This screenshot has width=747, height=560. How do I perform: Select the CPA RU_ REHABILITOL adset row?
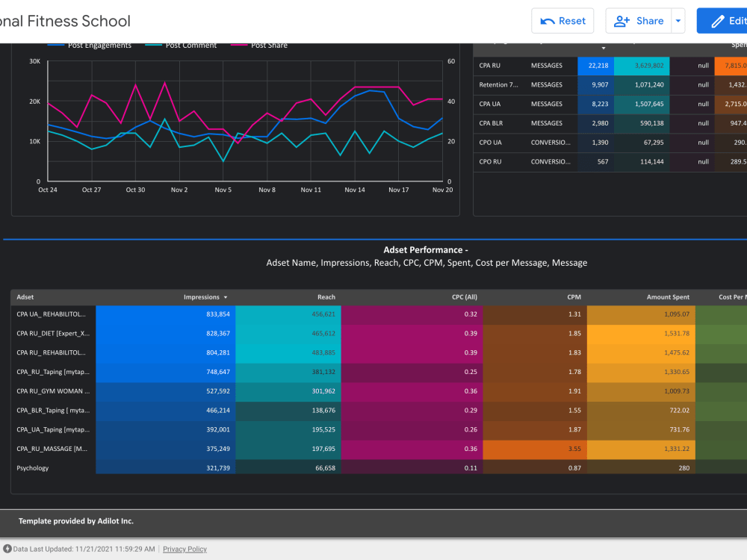[x=379, y=353]
